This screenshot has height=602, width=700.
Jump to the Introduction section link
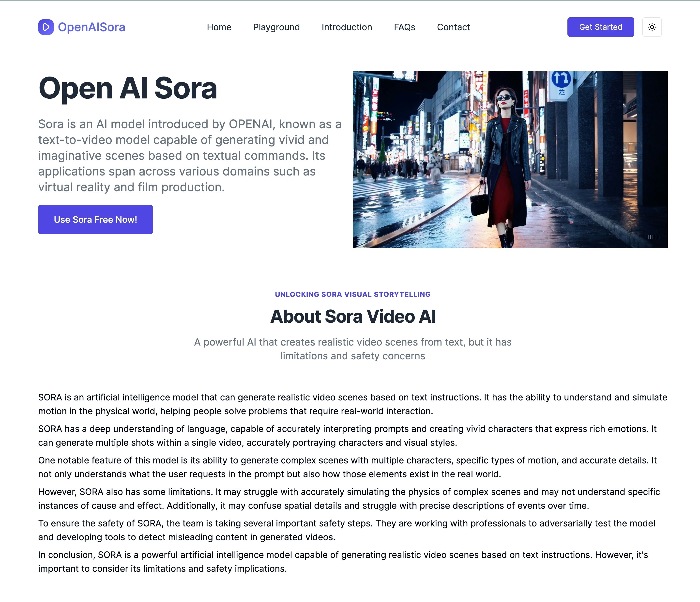[x=347, y=27]
